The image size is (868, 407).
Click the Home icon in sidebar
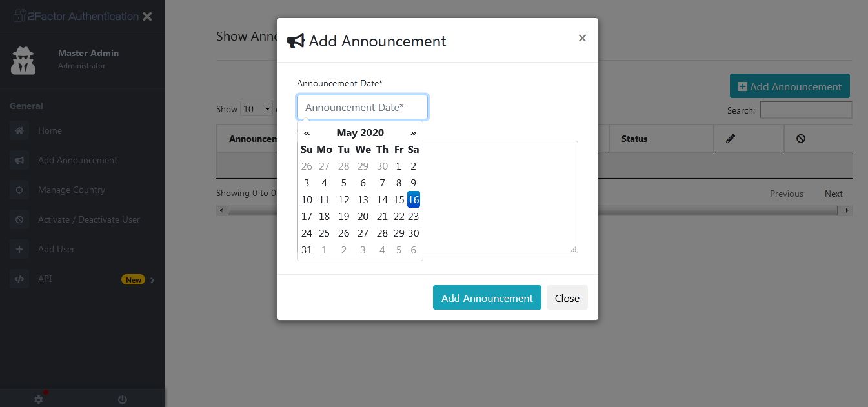point(19,131)
